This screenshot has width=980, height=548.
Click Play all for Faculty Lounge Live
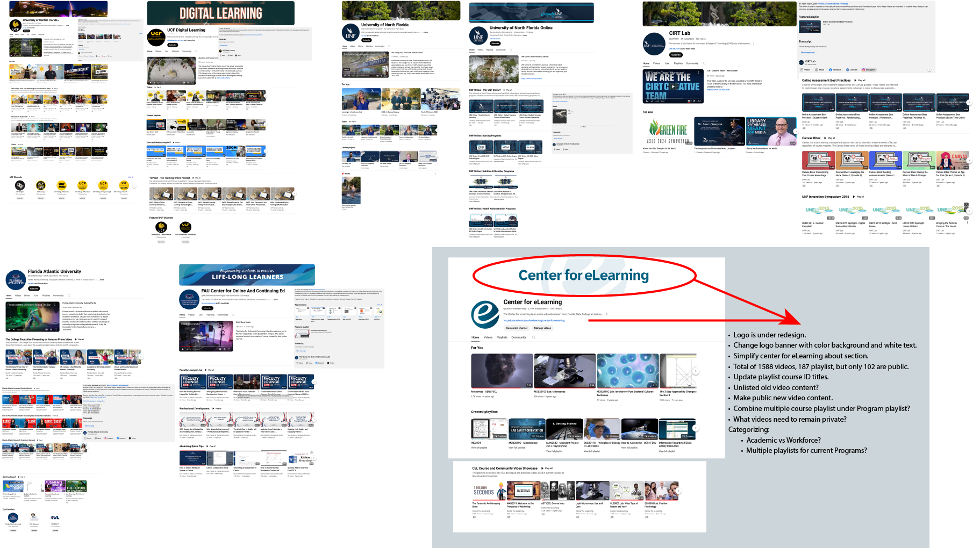pos(210,370)
